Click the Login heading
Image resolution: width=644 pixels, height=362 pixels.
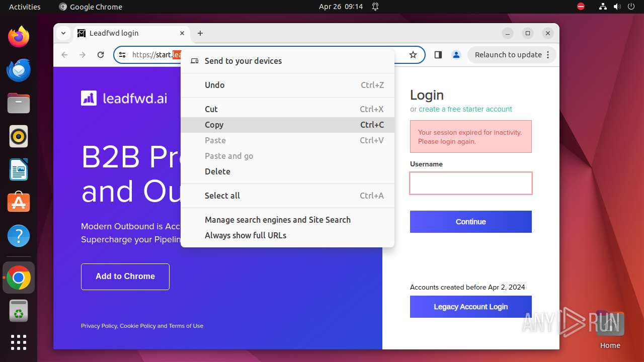pos(427,95)
